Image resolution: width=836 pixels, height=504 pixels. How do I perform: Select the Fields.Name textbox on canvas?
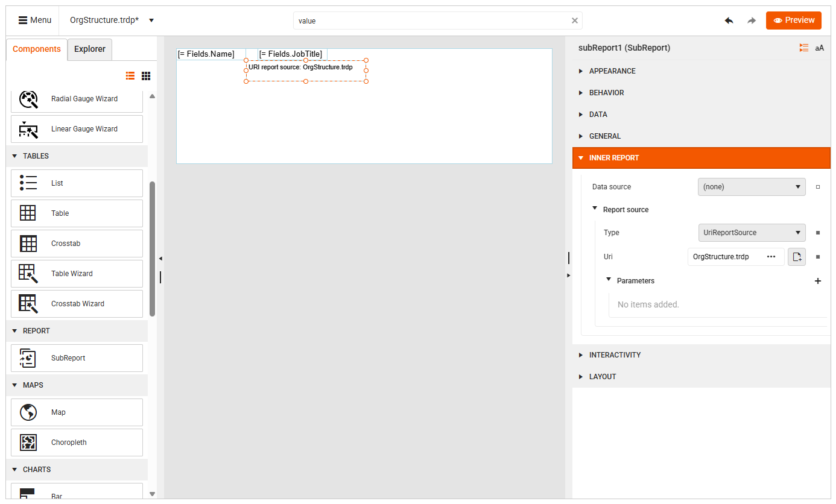point(211,54)
